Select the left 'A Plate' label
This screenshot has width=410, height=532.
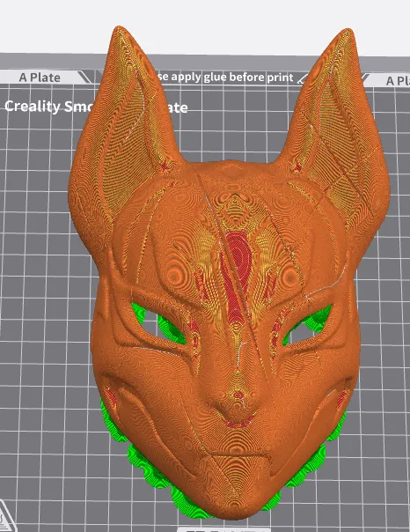(x=40, y=78)
